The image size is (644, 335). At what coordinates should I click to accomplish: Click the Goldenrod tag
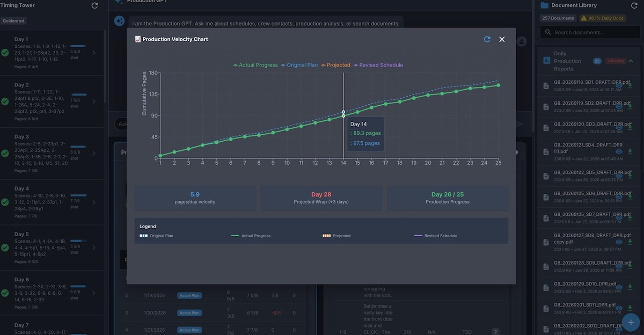click(x=13, y=21)
